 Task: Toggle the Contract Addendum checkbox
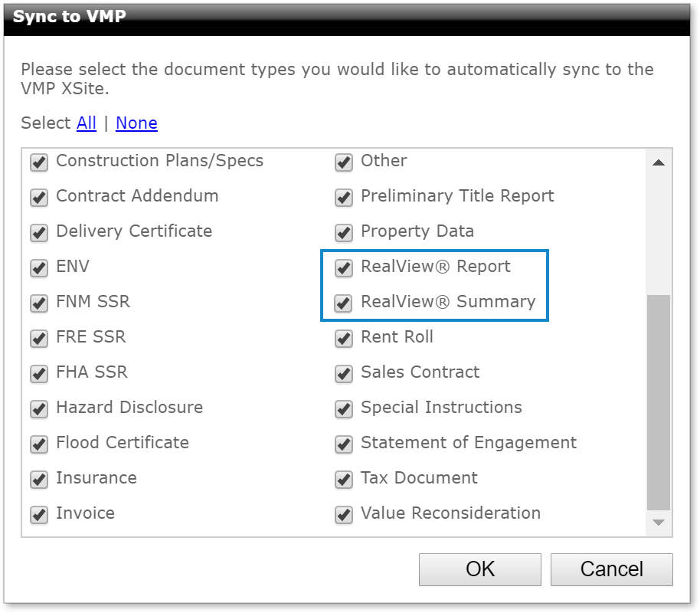(x=39, y=198)
